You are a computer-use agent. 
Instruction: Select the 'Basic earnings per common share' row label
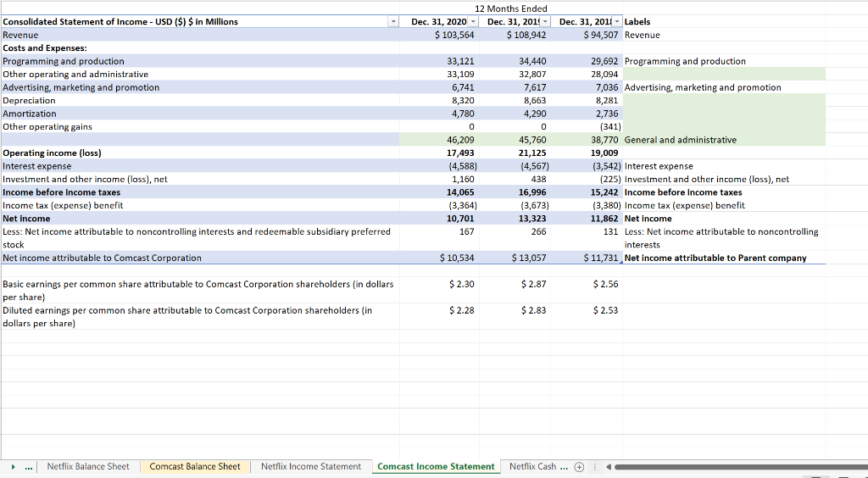point(200,291)
